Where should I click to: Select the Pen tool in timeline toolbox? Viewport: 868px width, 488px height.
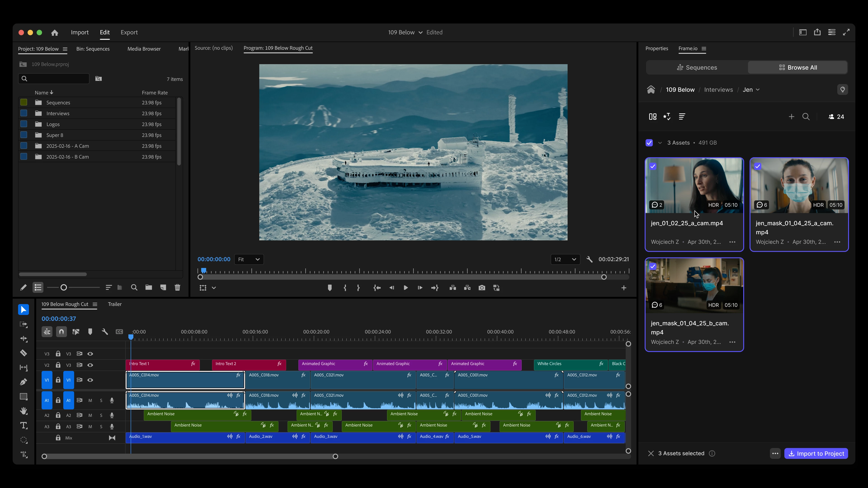pyautogui.click(x=23, y=382)
